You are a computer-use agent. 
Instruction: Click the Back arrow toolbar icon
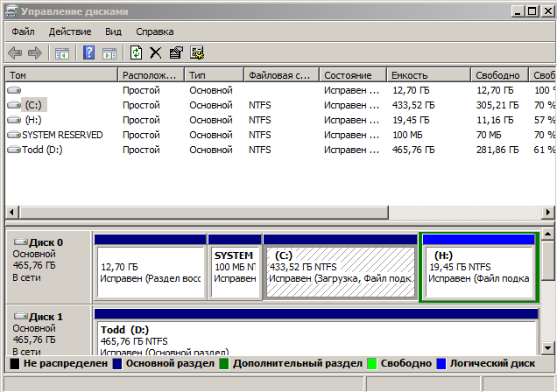(x=17, y=53)
